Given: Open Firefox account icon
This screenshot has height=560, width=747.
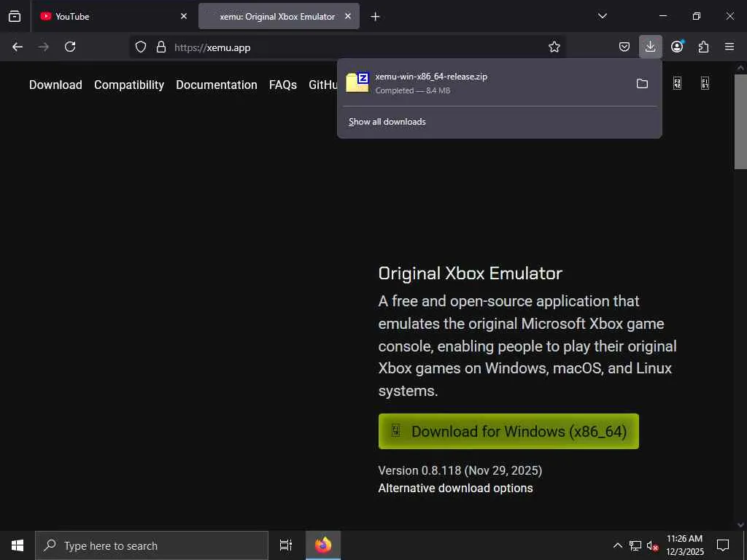Looking at the screenshot, I should pos(677,47).
